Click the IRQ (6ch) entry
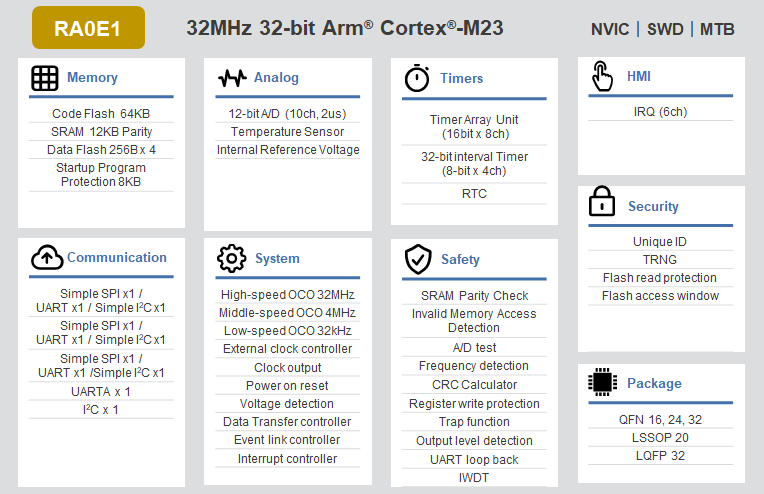Screen dimensions: 764x494 coord(661,112)
